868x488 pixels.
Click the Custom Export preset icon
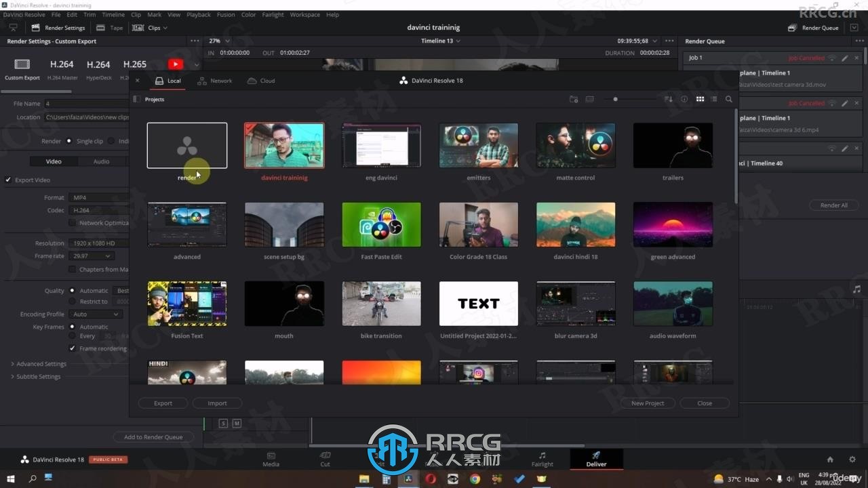(x=22, y=64)
